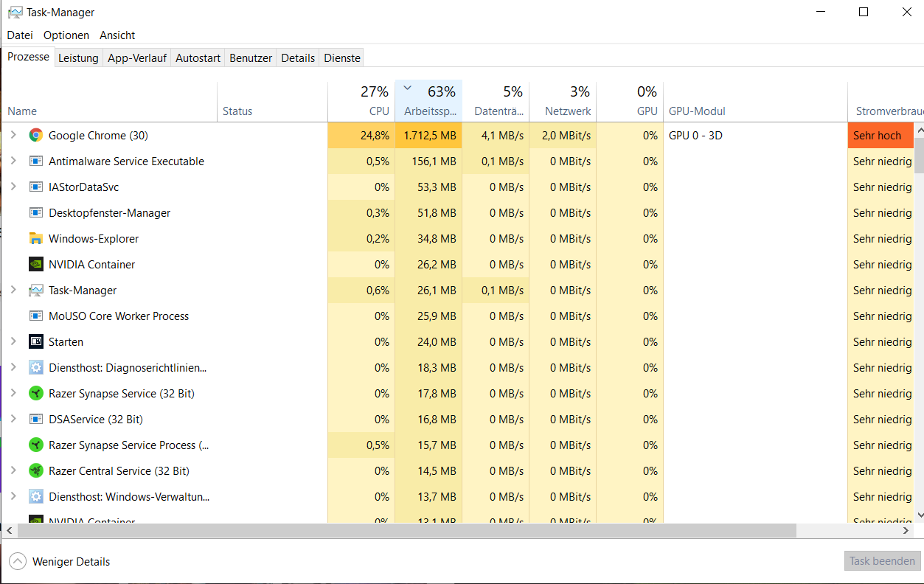
Task: Click the Desktopfenster-Manager icon
Action: [x=35, y=212]
